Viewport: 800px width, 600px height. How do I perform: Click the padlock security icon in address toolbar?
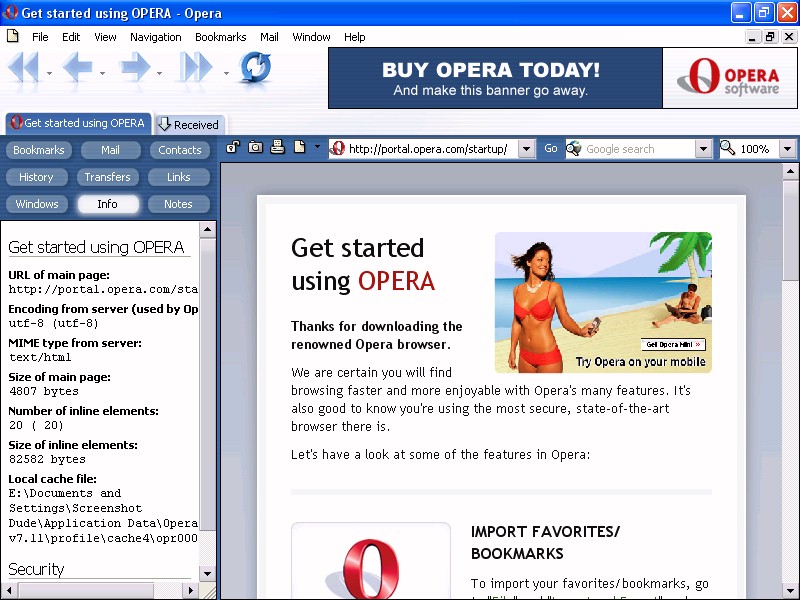pyautogui.click(x=233, y=147)
